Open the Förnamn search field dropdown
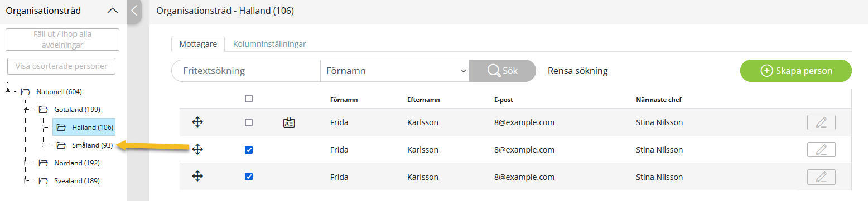The image size is (868, 201). pos(394,71)
